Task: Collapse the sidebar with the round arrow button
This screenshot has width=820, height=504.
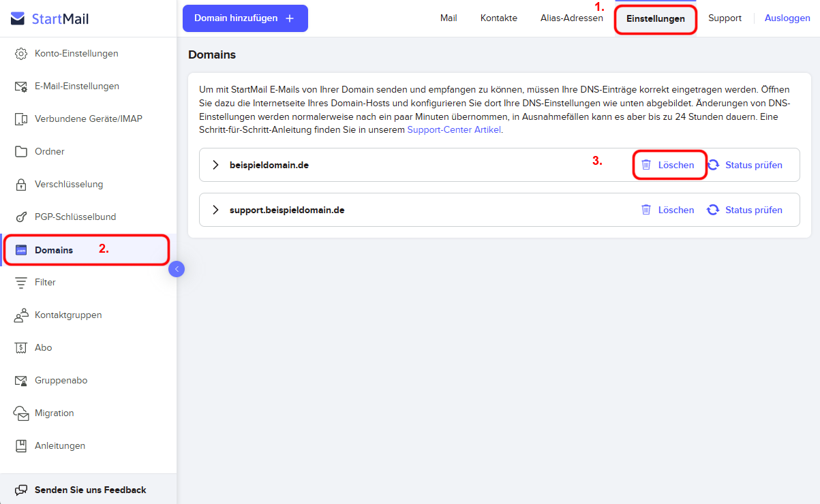Action: click(x=177, y=269)
